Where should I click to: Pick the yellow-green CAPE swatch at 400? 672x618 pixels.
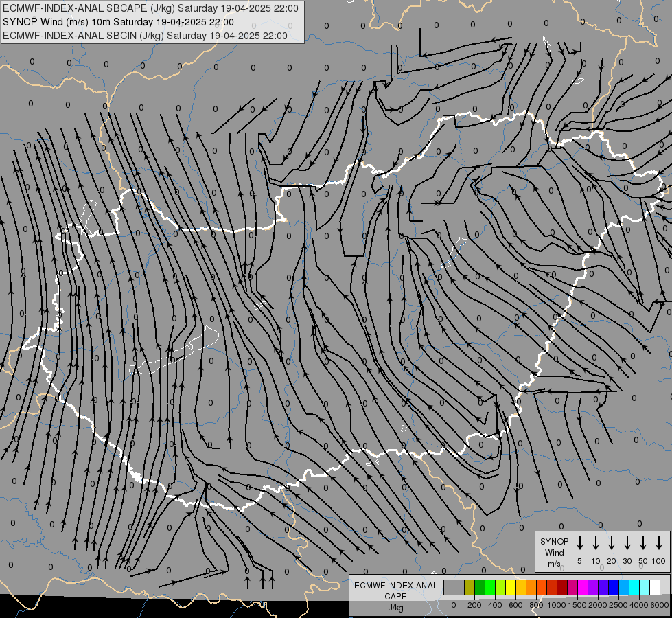click(500, 587)
